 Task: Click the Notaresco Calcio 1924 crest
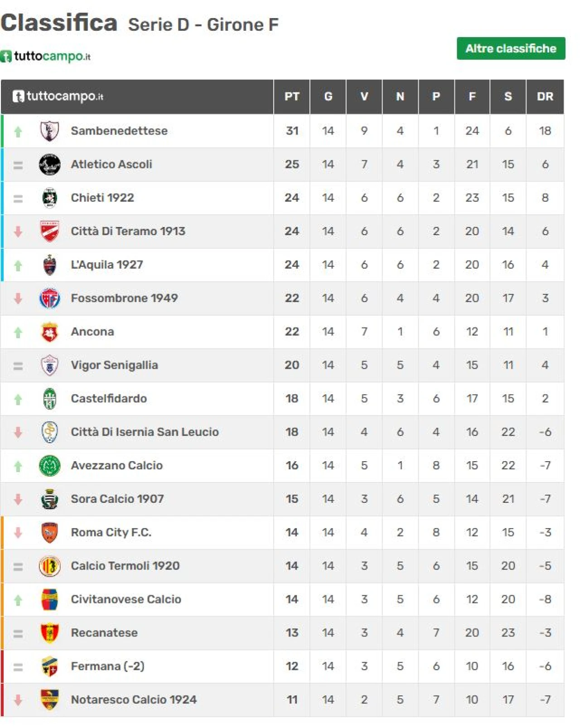coord(49,700)
